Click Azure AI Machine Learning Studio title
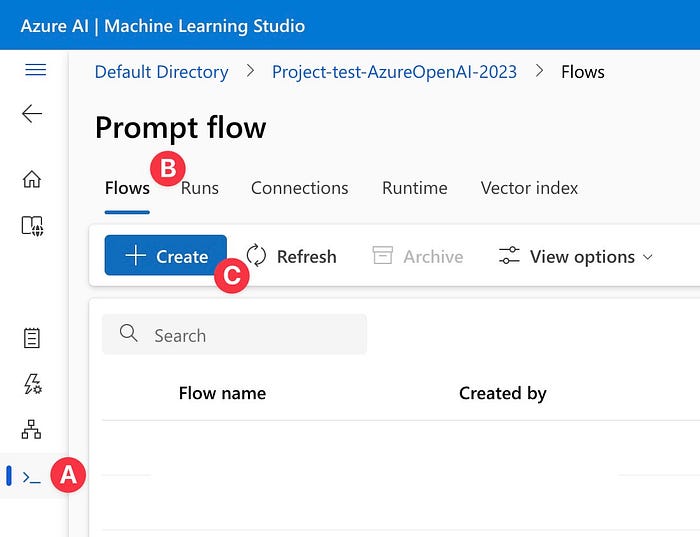This screenshot has width=700, height=537. tap(163, 26)
